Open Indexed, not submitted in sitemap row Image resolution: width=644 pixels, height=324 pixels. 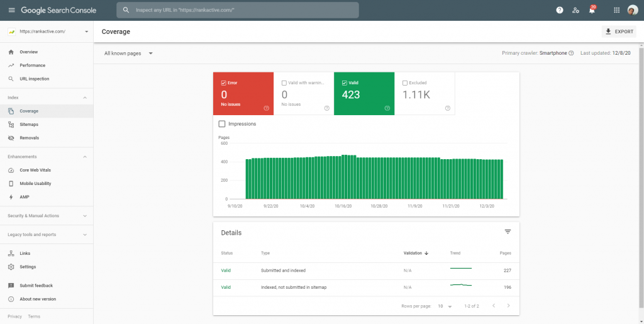pyautogui.click(x=366, y=288)
